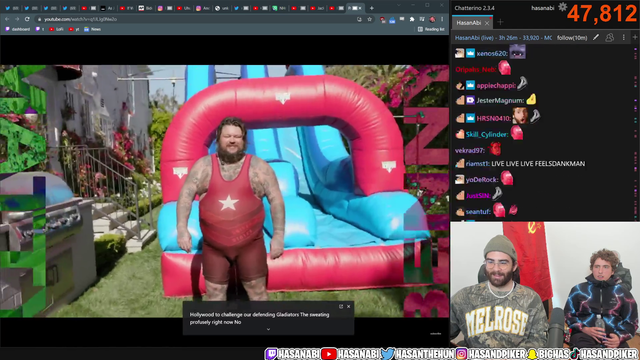Open the Chrome three-dot menu

[442, 19]
